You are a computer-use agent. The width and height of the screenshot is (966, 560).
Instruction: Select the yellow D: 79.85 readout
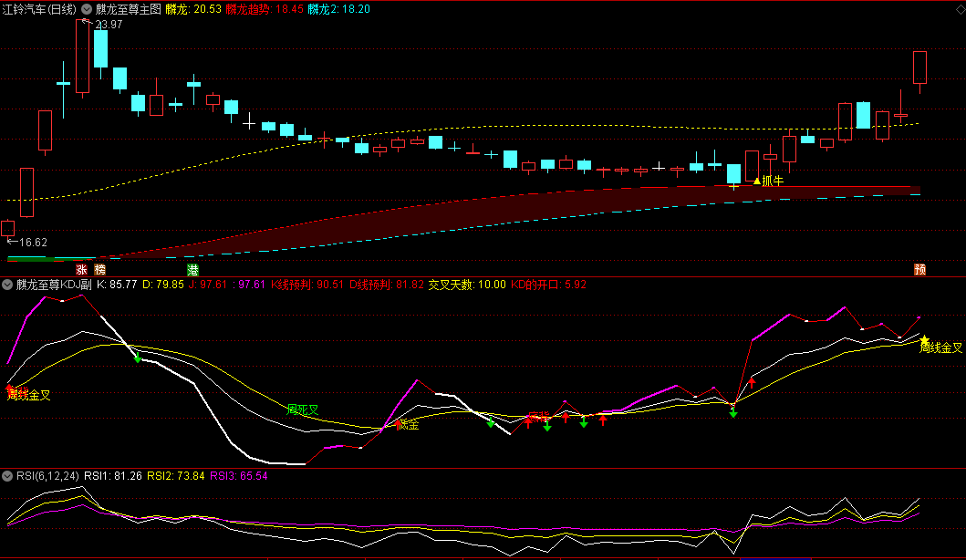point(163,285)
